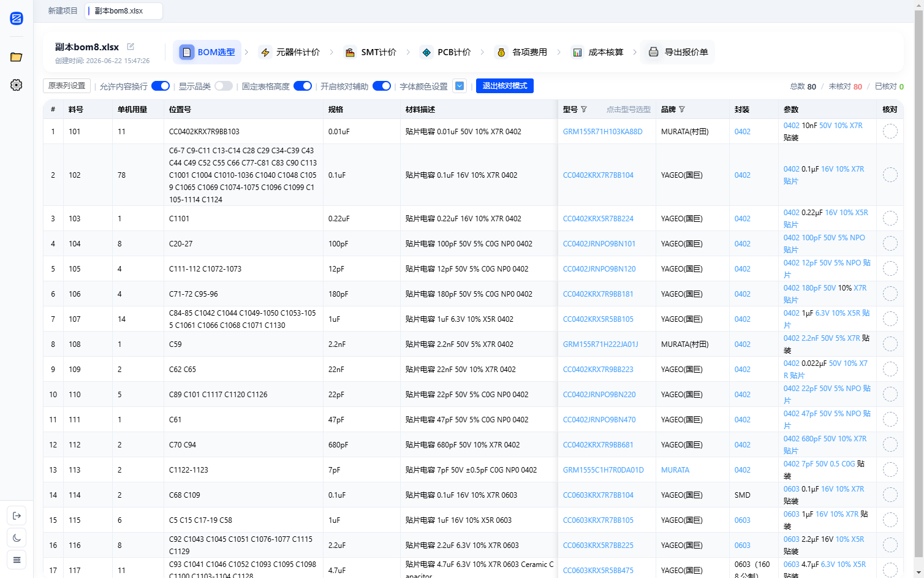Switch to 新建项目 tab
Viewport: 924px width, 578px height.
pos(62,11)
